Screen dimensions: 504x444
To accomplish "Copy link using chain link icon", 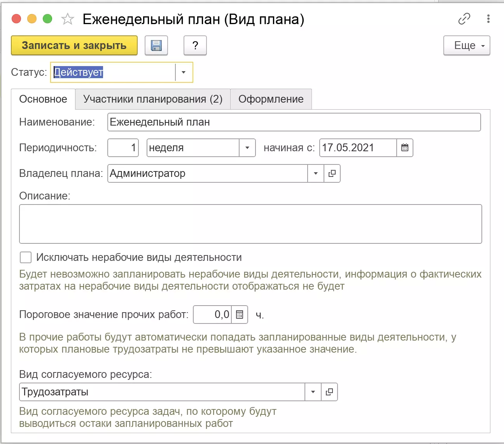I will tap(464, 19).
